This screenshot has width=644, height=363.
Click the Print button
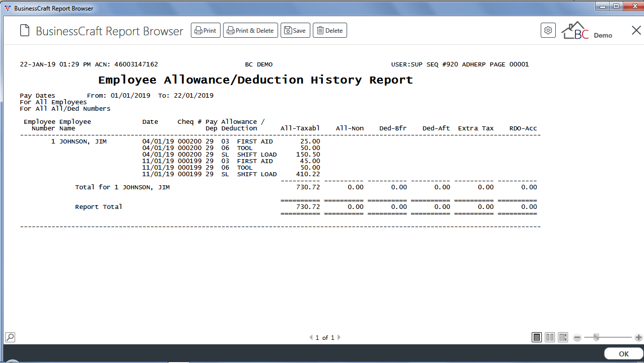[x=206, y=31]
